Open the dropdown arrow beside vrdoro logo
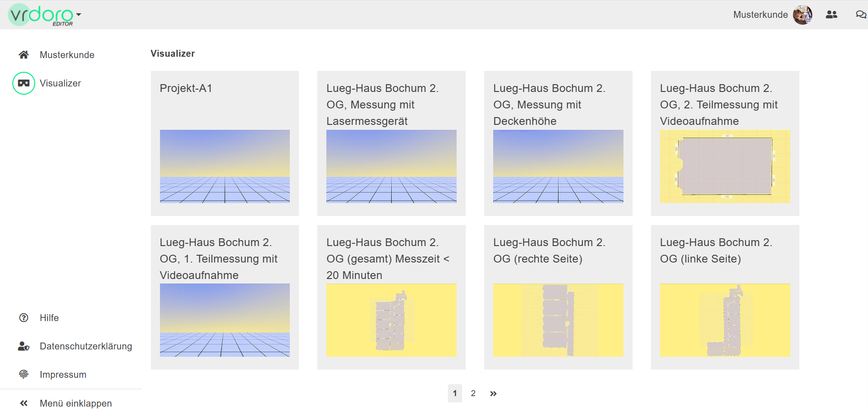Screen dimensions: 868x413 point(79,15)
